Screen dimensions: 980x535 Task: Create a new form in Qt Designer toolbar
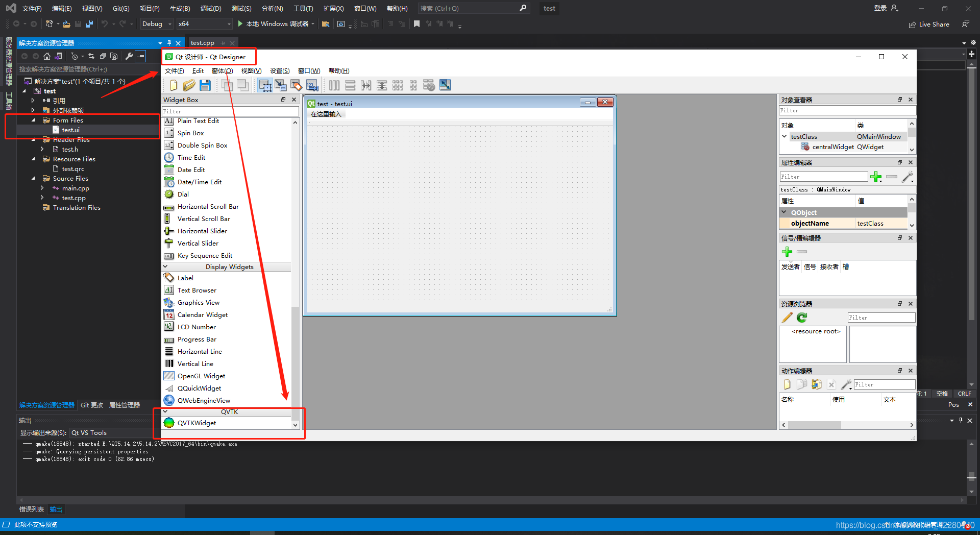click(174, 85)
